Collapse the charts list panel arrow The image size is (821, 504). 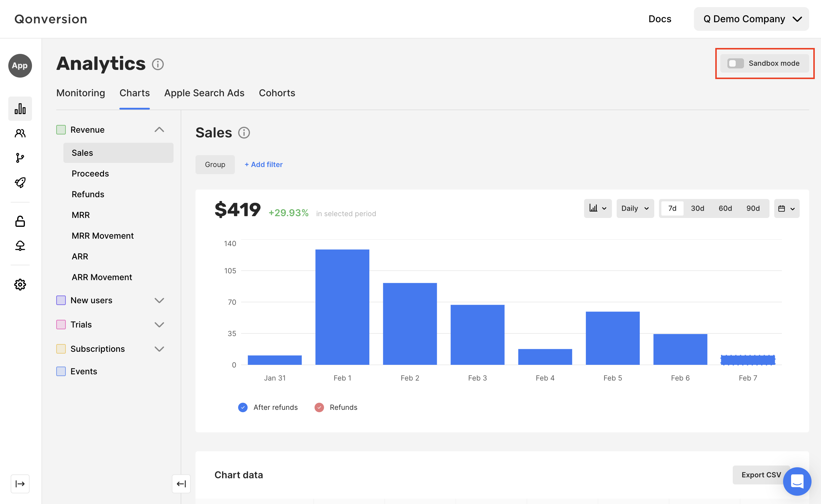[x=181, y=484]
